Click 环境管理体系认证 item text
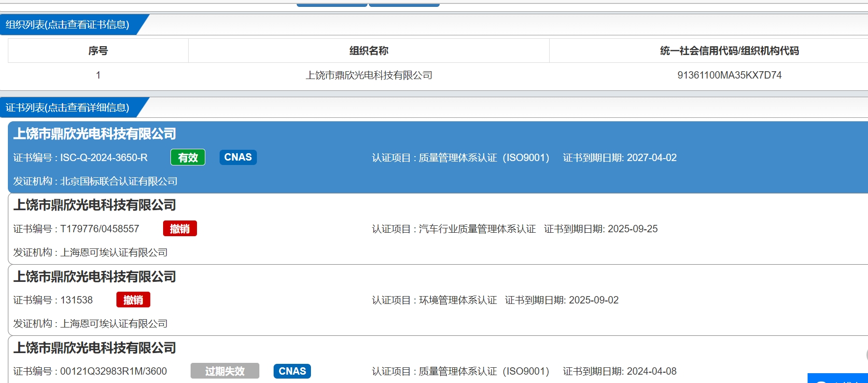This screenshot has height=383, width=868. click(458, 300)
